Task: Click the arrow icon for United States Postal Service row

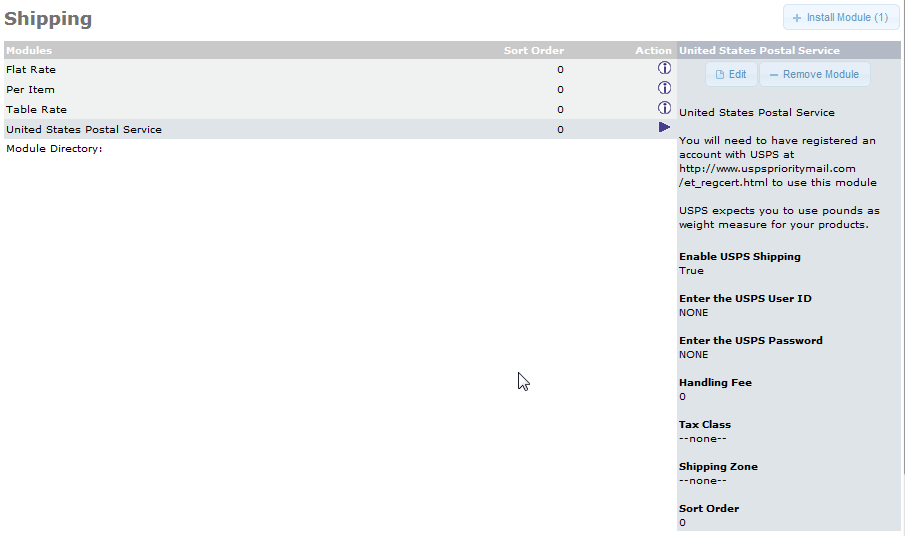Action: [664, 128]
